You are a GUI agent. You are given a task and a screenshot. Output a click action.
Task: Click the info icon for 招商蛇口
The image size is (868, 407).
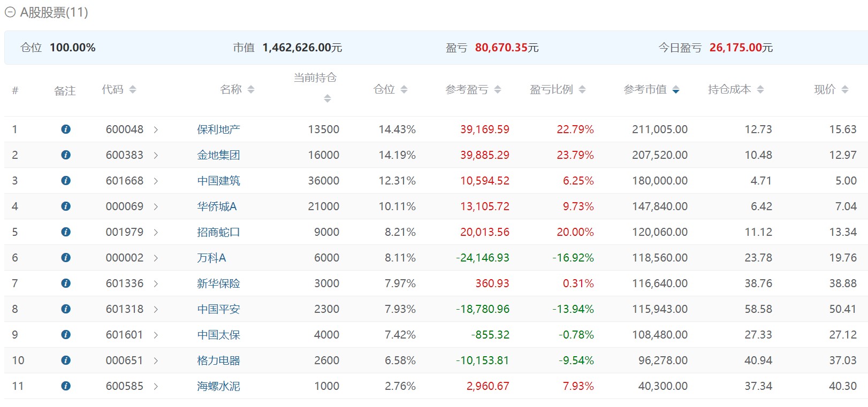66,232
